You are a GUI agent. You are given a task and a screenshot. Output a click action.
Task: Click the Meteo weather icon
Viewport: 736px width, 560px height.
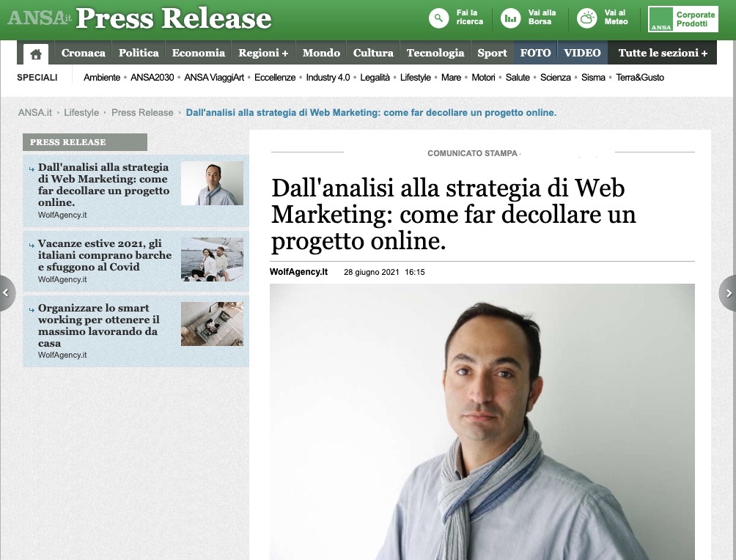pyautogui.click(x=586, y=18)
